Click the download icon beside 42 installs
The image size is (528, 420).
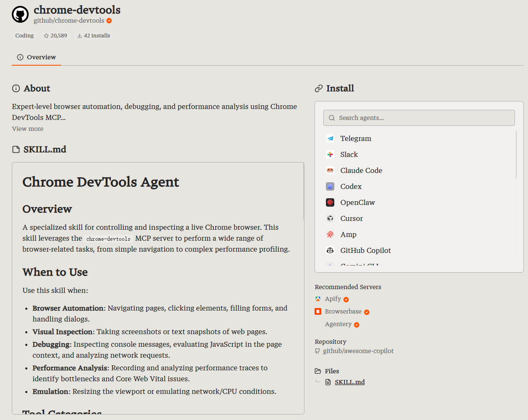80,36
